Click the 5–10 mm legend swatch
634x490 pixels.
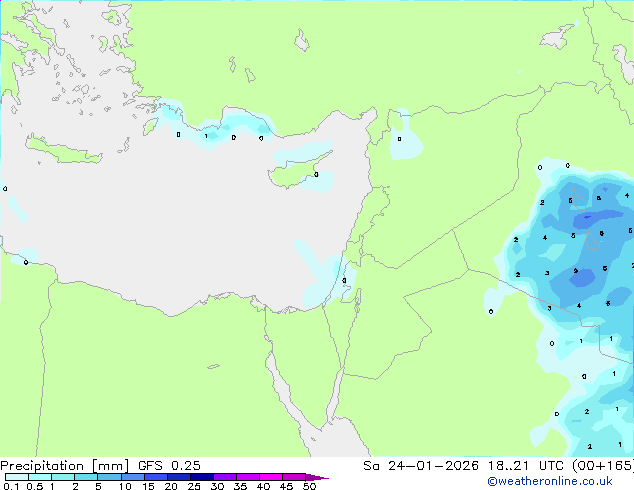(x=109, y=477)
